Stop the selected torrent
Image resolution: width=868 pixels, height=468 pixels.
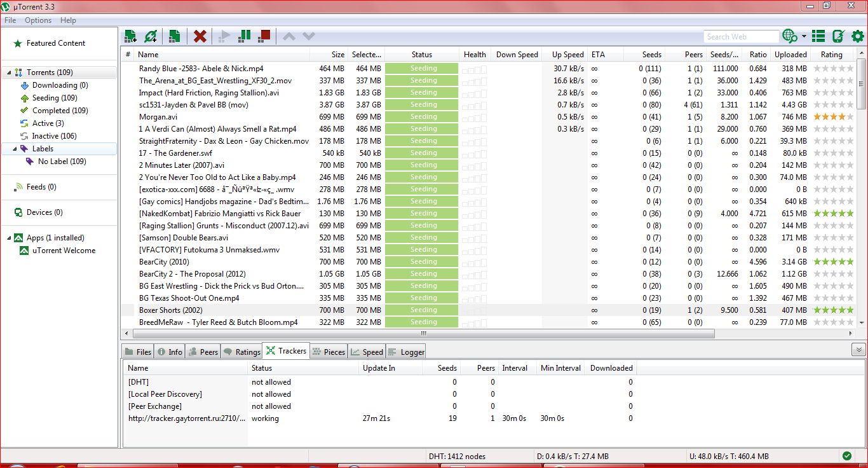coord(264,36)
